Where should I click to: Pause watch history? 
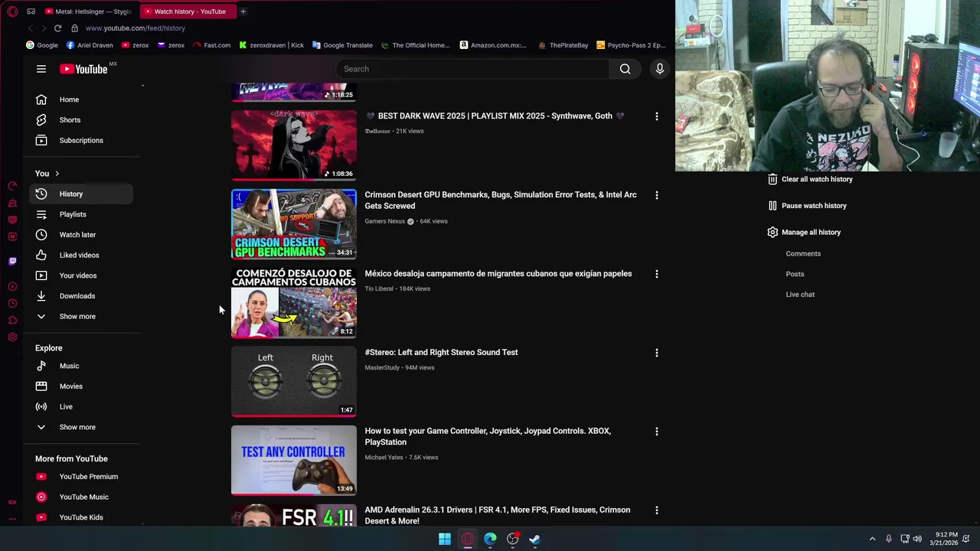click(x=808, y=206)
